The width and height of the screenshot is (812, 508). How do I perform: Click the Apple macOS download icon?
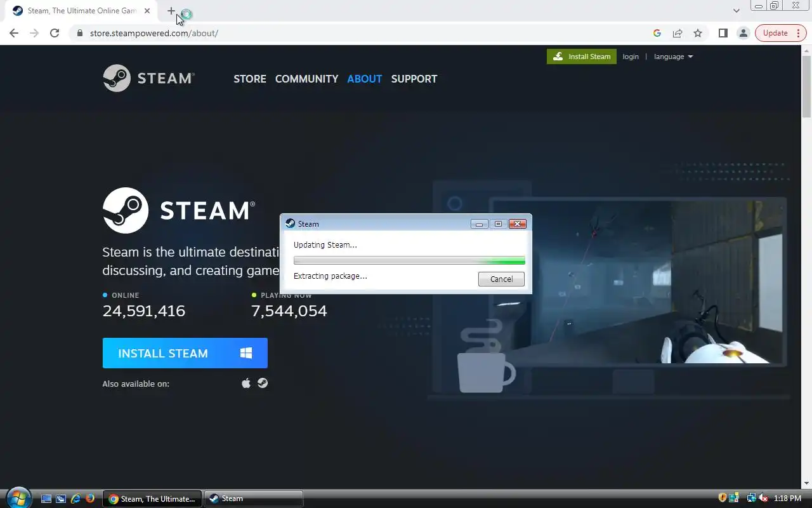click(246, 383)
